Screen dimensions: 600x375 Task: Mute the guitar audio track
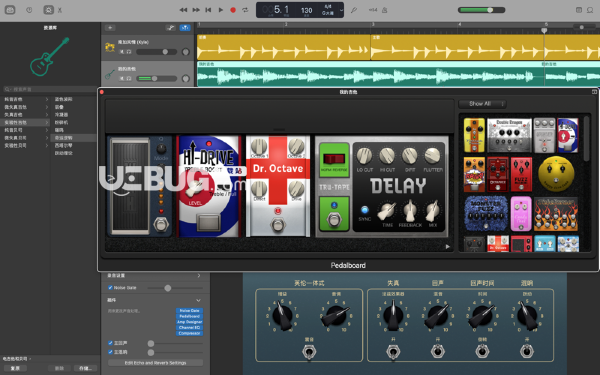[x=122, y=78]
